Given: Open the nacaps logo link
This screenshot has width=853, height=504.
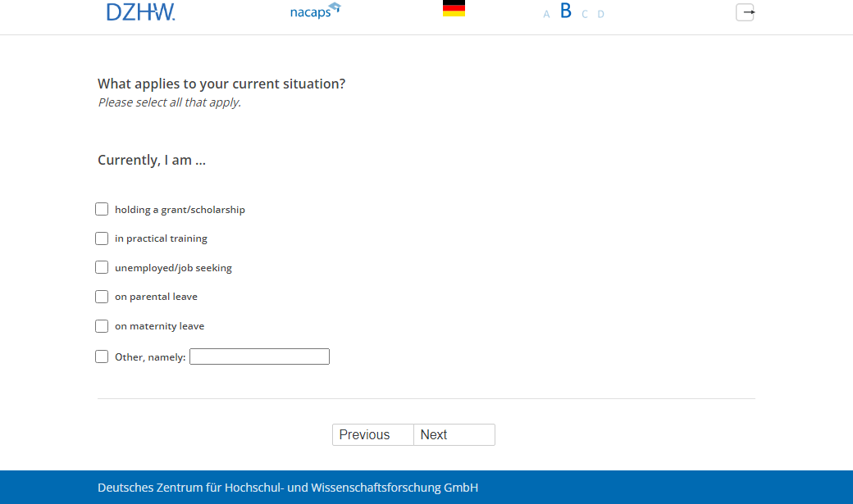Looking at the screenshot, I should tap(315, 11).
